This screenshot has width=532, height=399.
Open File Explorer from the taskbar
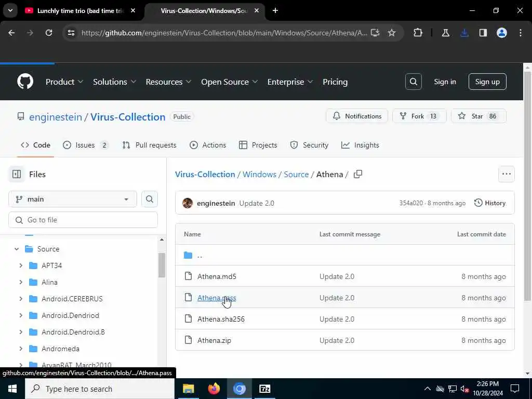point(188,389)
